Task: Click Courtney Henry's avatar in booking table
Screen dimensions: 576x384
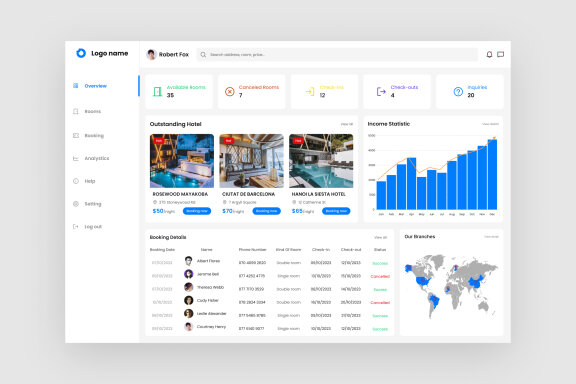Action: point(188,327)
